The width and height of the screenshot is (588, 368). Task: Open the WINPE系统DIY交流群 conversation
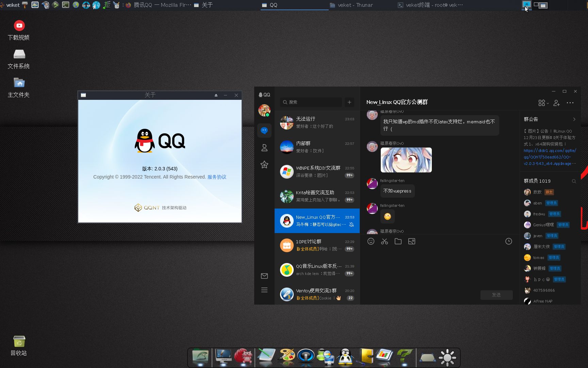point(317,172)
